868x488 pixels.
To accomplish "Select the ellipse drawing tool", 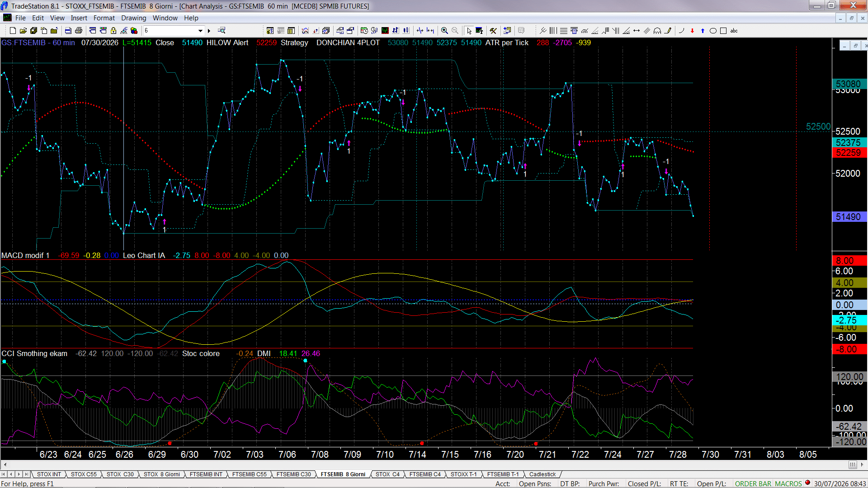I will (713, 31).
